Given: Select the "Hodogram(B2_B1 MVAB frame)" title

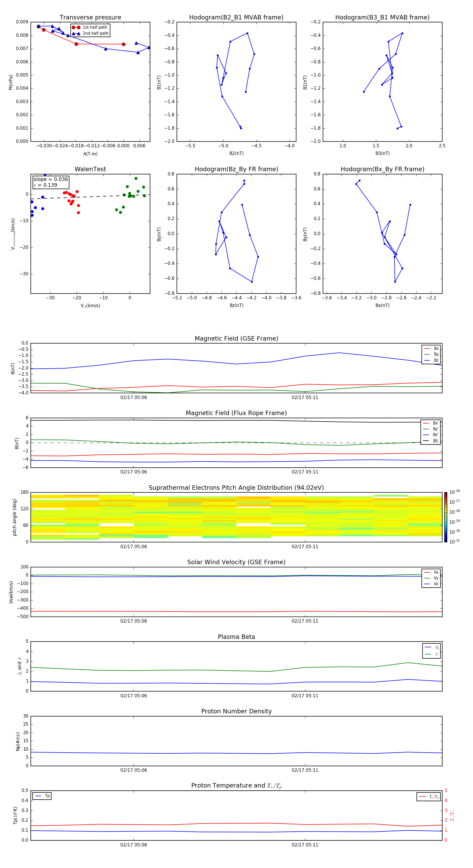Looking at the screenshot, I should (236, 18).
